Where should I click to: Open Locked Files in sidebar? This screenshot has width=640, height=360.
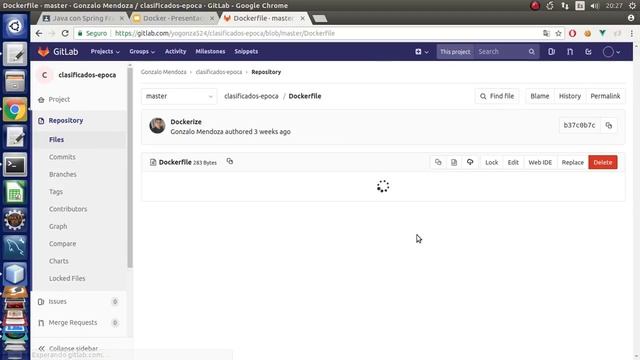(67, 278)
